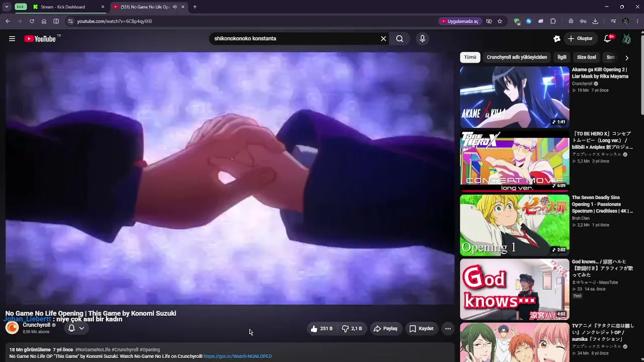Expand subscription notification options chevron
The height and width of the screenshot is (362, 644).
pyautogui.click(x=82, y=328)
